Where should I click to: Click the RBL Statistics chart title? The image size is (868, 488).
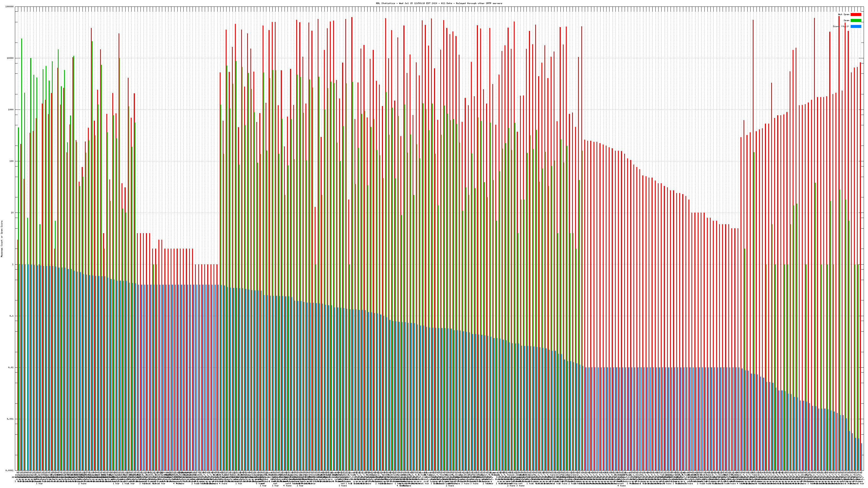tap(439, 3)
